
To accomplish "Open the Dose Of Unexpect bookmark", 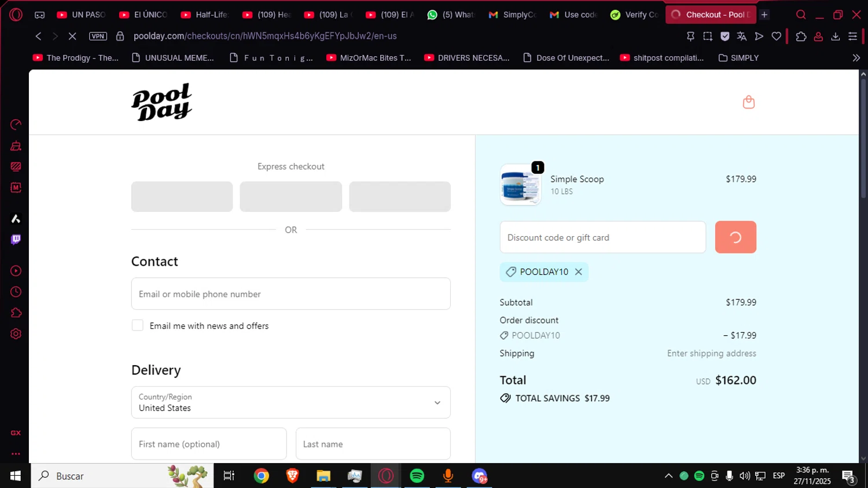I will [567, 58].
